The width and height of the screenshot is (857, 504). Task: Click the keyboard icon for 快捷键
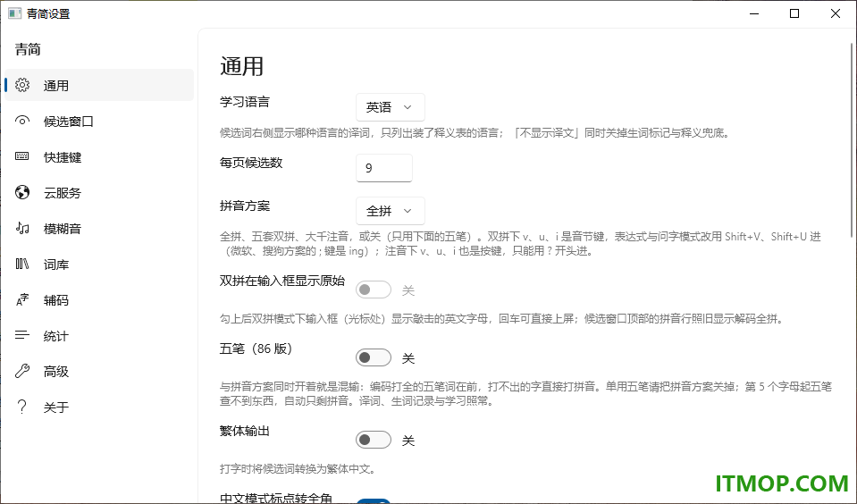pos(22,156)
